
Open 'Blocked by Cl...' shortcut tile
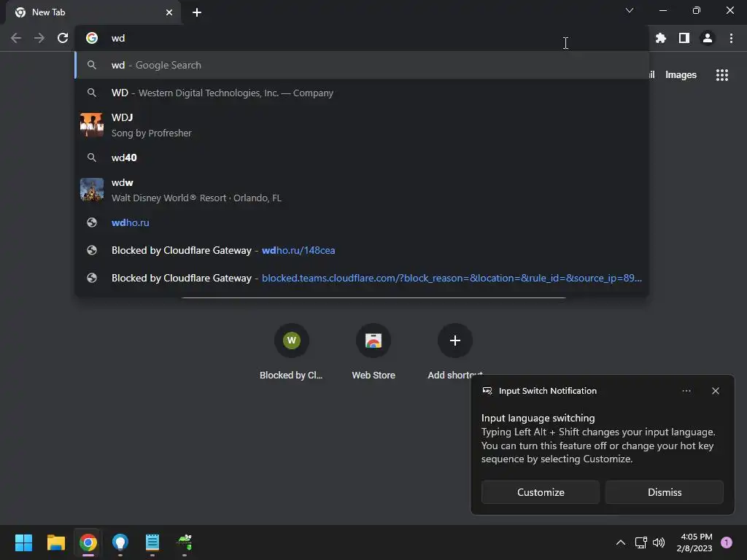291,352
